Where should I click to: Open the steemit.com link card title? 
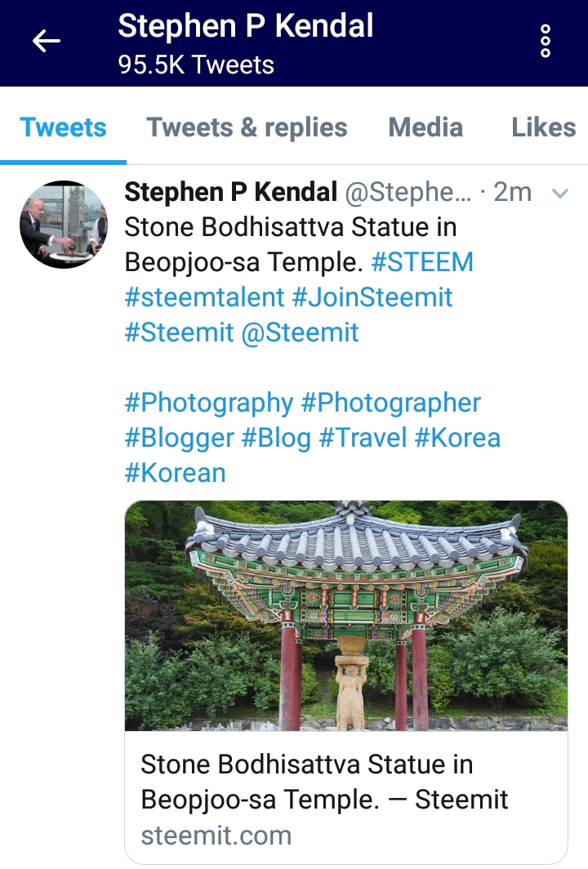pos(324,782)
